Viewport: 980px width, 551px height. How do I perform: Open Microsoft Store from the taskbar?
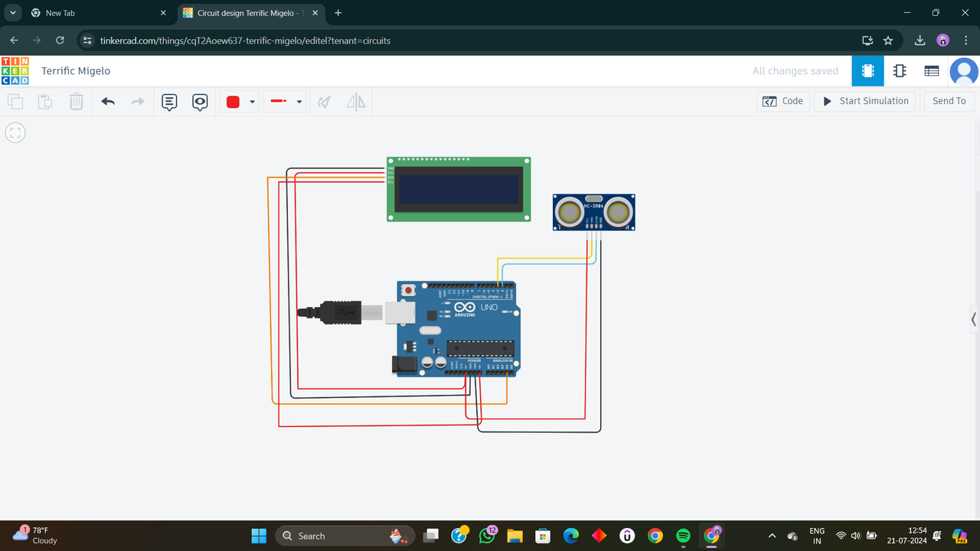coord(543,536)
